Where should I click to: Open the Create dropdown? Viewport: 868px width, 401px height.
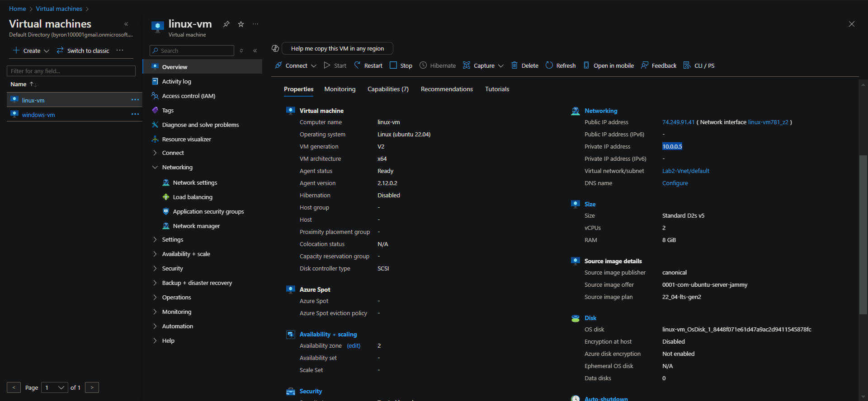31,51
